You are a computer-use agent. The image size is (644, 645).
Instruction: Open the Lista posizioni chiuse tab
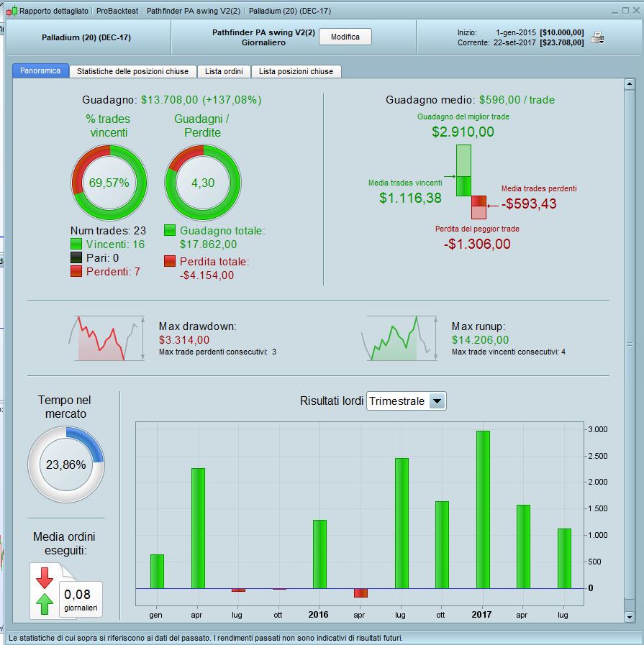[x=296, y=71]
